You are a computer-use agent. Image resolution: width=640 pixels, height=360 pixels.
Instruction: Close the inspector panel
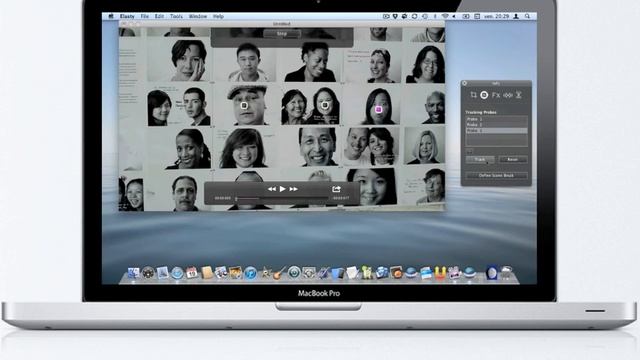pos(464,83)
